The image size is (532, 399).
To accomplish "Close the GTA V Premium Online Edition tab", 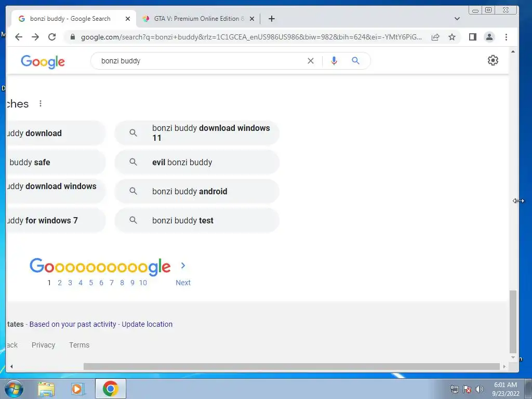I will point(252,19).
